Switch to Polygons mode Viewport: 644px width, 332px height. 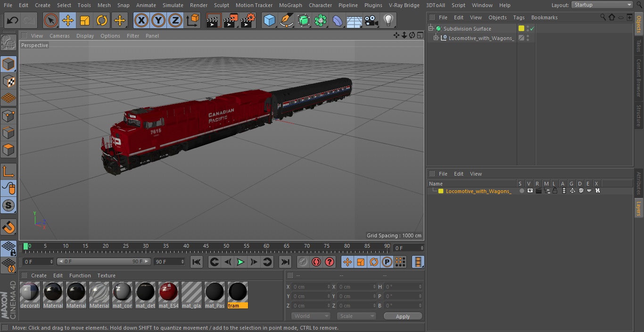pos(8,150)
